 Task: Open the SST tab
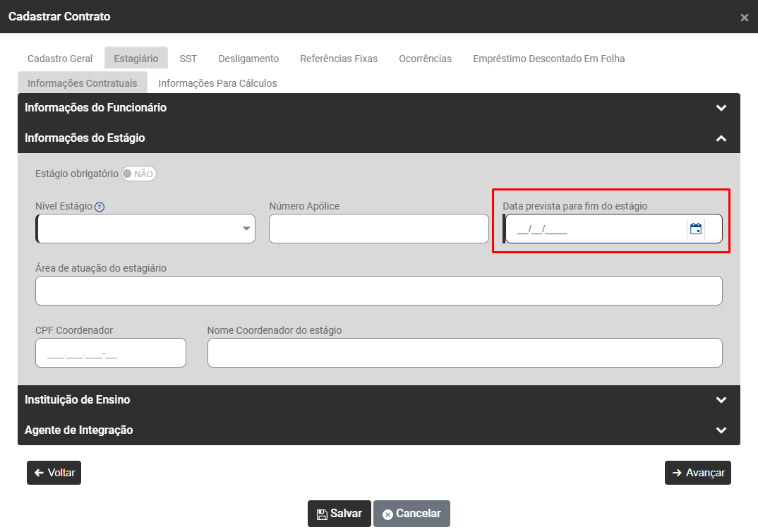click(188, 59)
